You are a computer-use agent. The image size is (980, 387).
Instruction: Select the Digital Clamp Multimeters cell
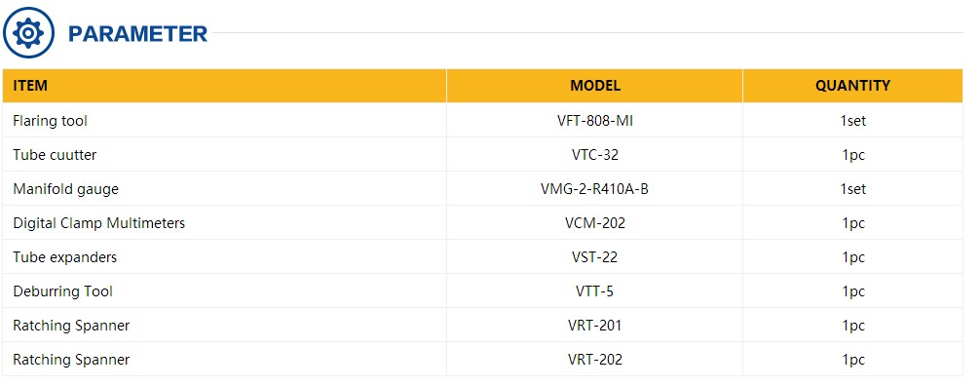pos(224,222)
